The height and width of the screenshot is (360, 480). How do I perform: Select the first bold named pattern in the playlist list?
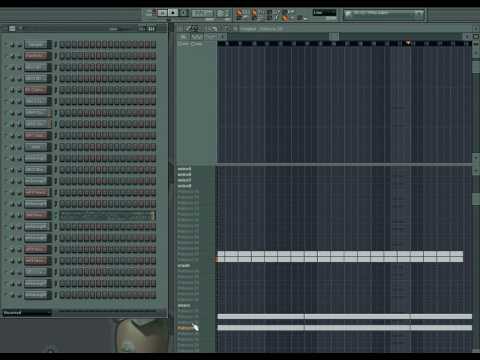(184, 169)
